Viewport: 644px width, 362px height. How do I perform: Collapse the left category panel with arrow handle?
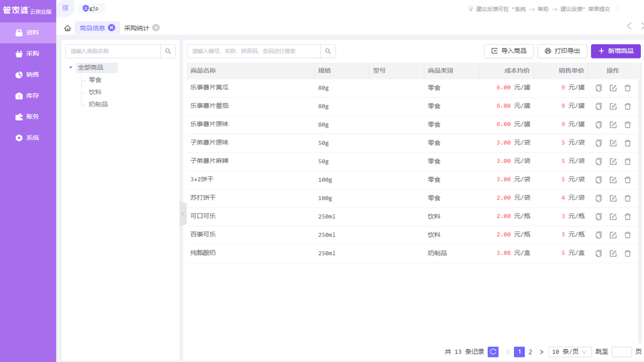[x=183, y=214]
